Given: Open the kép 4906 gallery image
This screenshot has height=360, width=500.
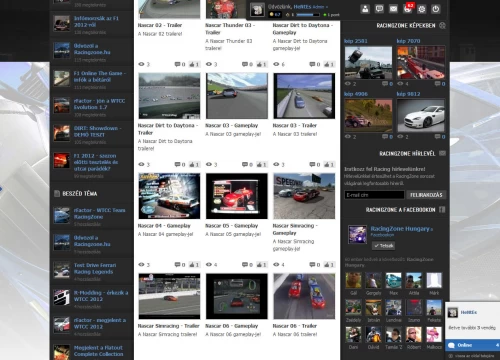Looking at the screenshot, I should (x=368, y=115).
